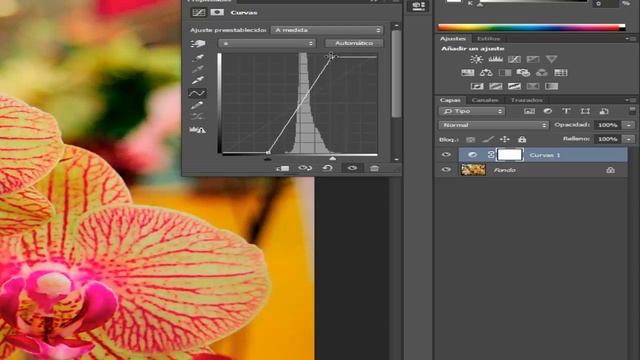
Task: Open the Opacidad slider arrow
Action: 629,125
